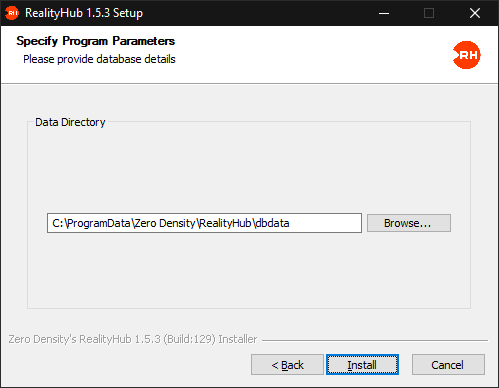The height and width of the screenshot is (388, 499).
Task: Start installation with the Install button
Action: [x=362, y=365]
